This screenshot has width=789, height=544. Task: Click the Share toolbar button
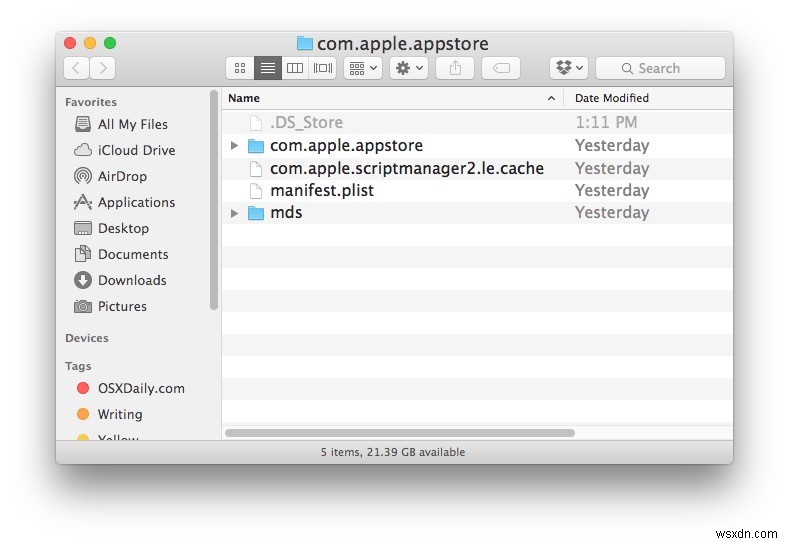(455, 68)
